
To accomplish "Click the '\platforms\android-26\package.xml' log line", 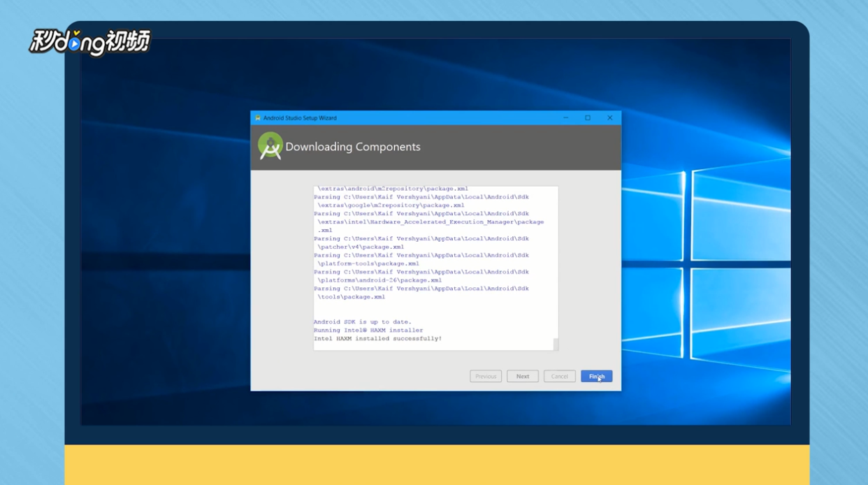I will 379,280.
